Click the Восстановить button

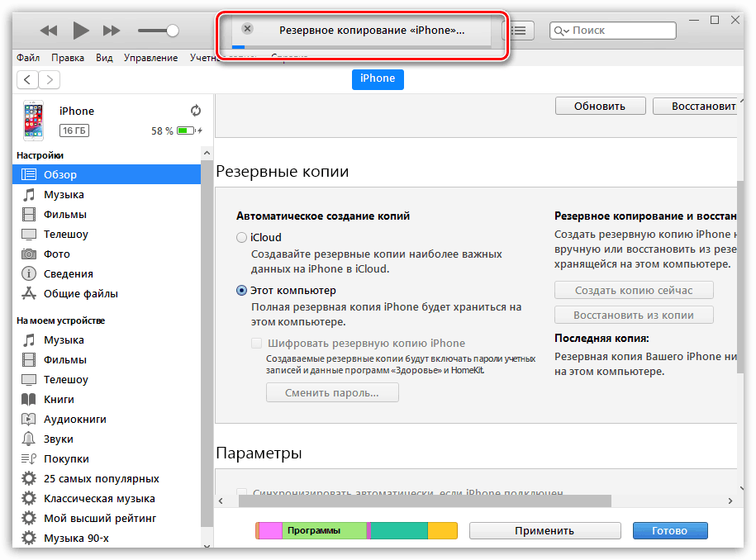[x=695, y=106]
